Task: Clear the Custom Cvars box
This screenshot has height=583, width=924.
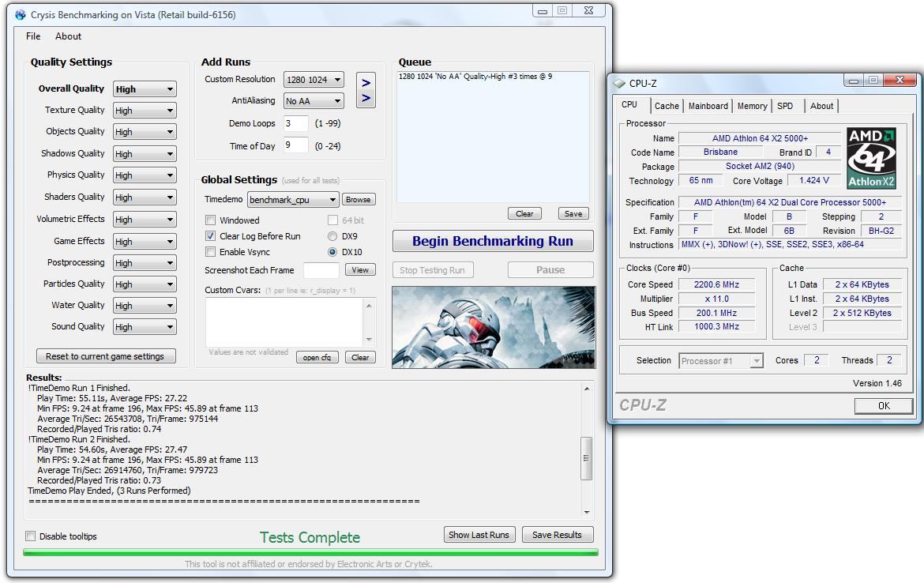Action: 360,357
